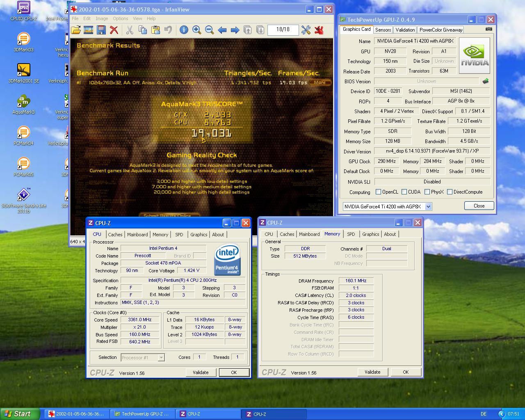
Task: Click the DE language indicator in taskbar
Action: coord(483,414)
